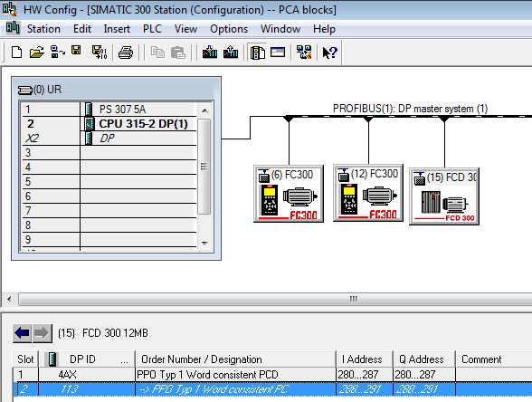Click the Comment column header
The width and height of the screenshot is (532, 402).
pyautogui.click(x=494, y=359)
